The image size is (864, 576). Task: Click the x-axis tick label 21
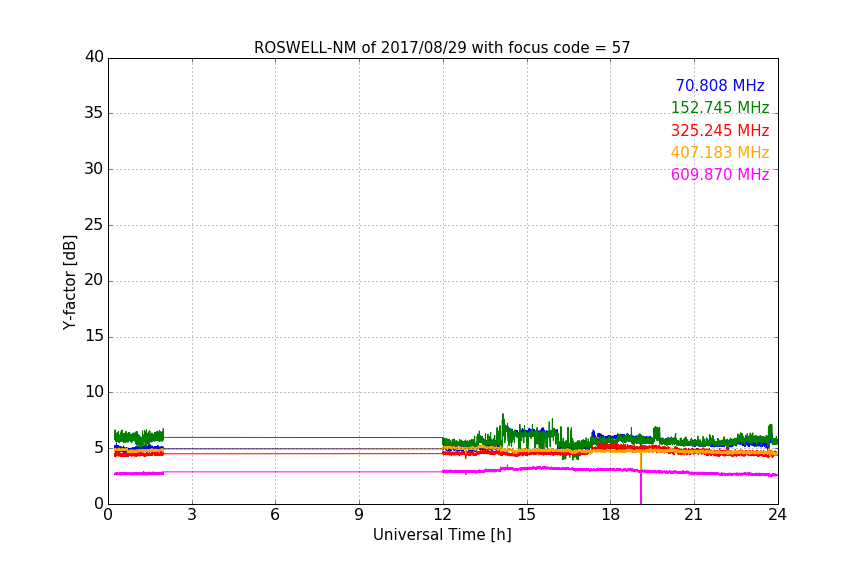coord(694,515)
